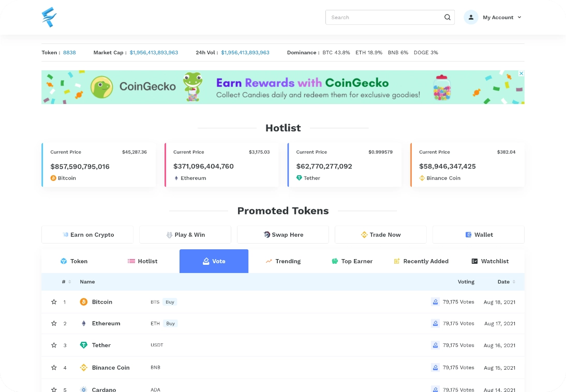The image size is (566, 392).
Task: Click the vote icon in Bitcoin row
Action: click(x=435, y=302)
